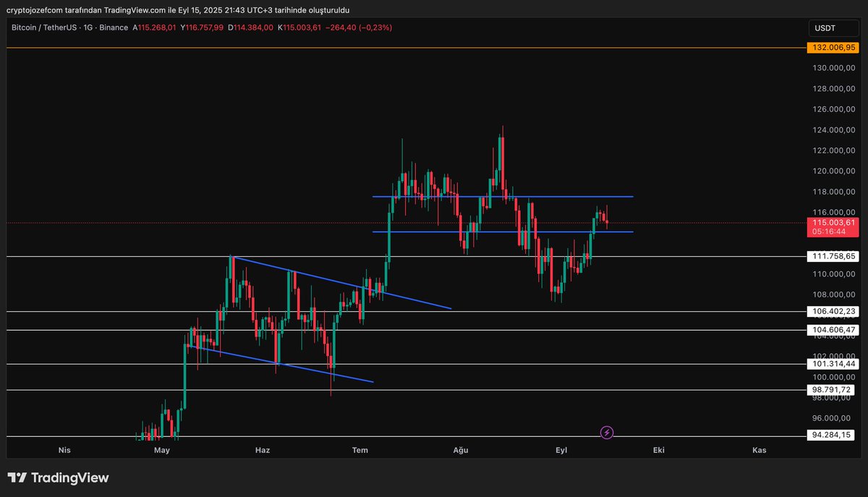Click the 130.000,00 axis value
Screen dimensions: 868x497
click(x=833, y=68)
